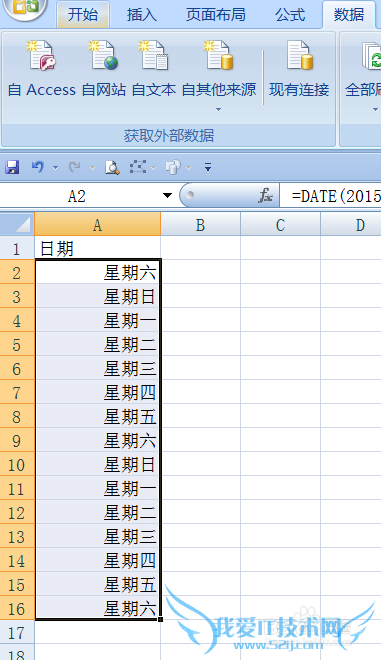Click cell A16 showing 星期六
Image resolution: width=381 pixels, height=660 pixels.
[x=97, y=609]
